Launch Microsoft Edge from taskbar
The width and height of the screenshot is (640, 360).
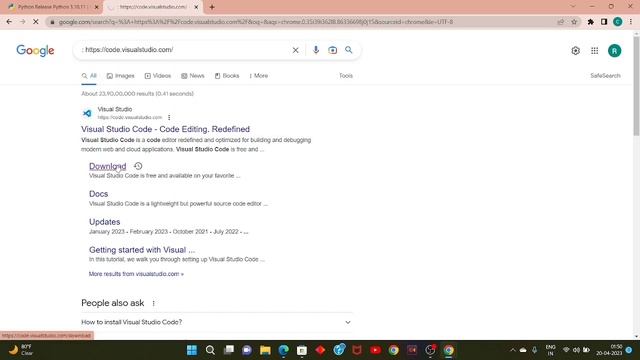pyautogui.click(x=284, y=350)
